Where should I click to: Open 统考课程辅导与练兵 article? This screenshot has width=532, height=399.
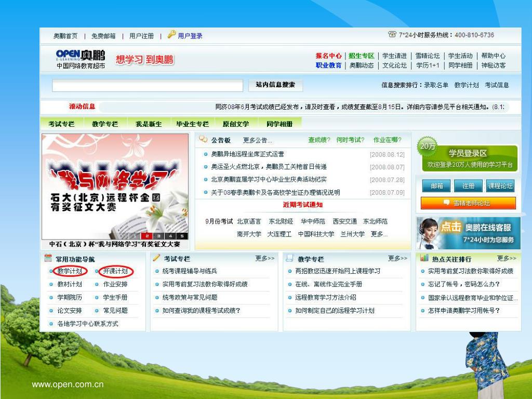pos(190,271)
